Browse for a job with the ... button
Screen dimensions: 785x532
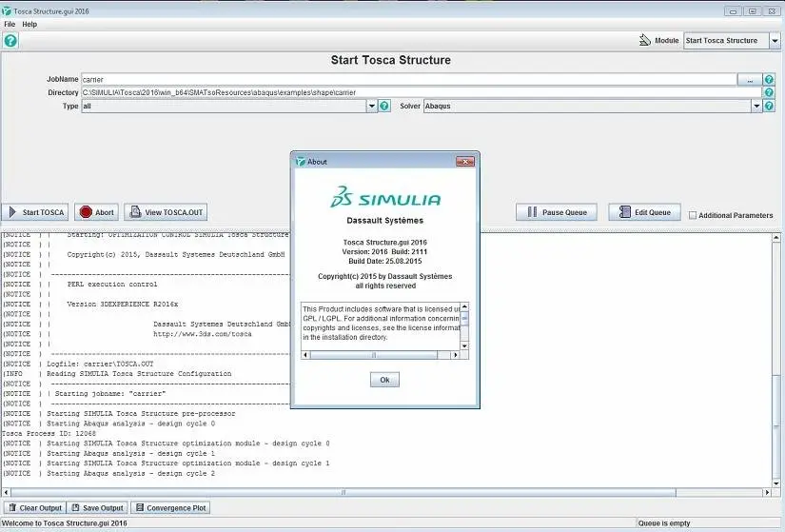(x=750, y=79)
